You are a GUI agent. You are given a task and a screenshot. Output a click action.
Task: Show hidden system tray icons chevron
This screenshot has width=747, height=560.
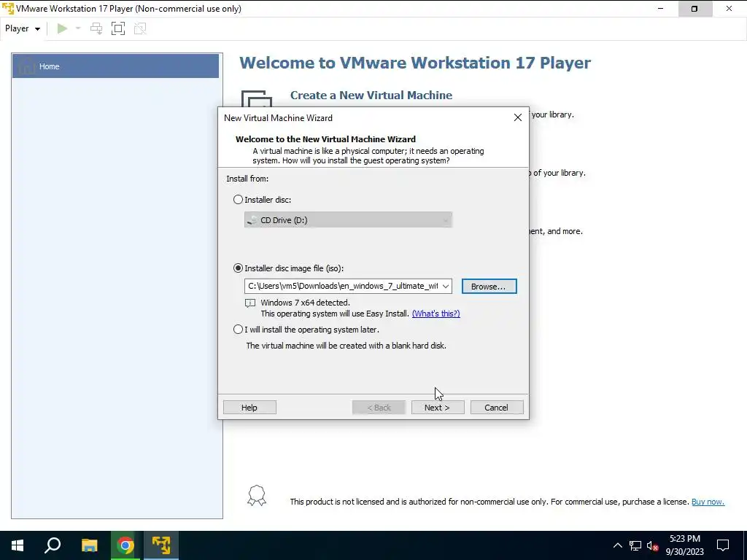pyautogui.click(x=617, y=545)
